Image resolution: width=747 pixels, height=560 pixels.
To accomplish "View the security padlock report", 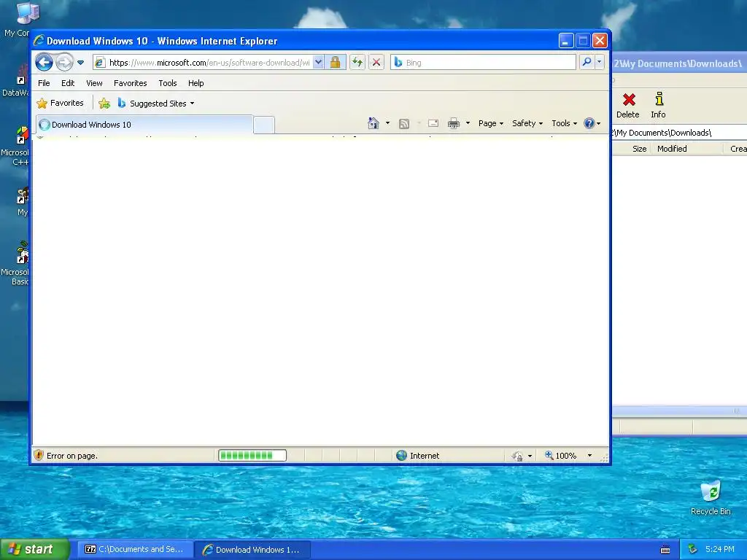I will click(336, 63).
